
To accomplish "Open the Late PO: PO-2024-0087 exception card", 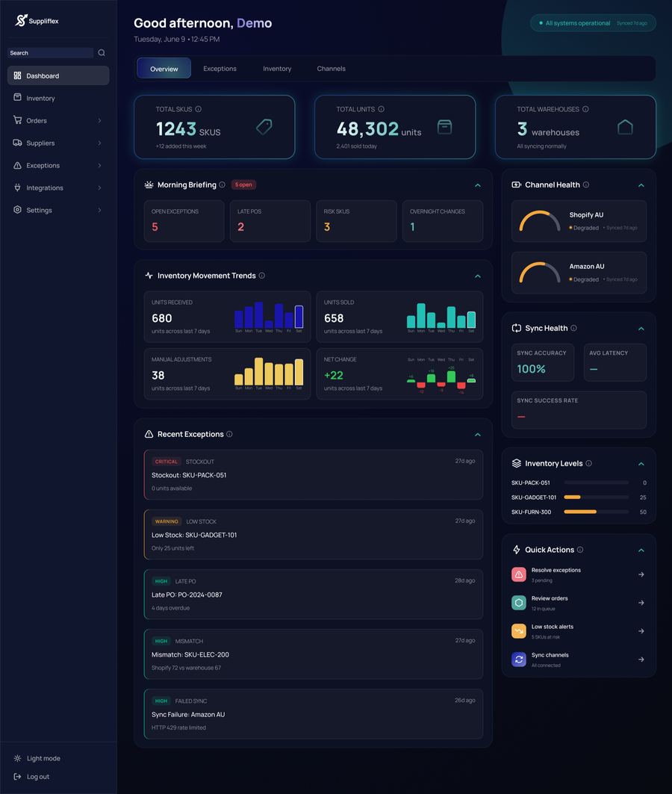I will click(x=314, y=594).
